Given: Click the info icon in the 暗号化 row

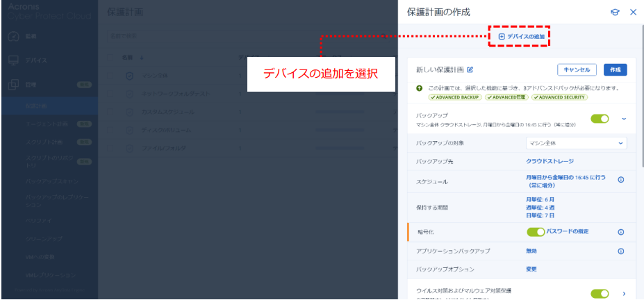Looking at the screenshot, I should (620, 232).
